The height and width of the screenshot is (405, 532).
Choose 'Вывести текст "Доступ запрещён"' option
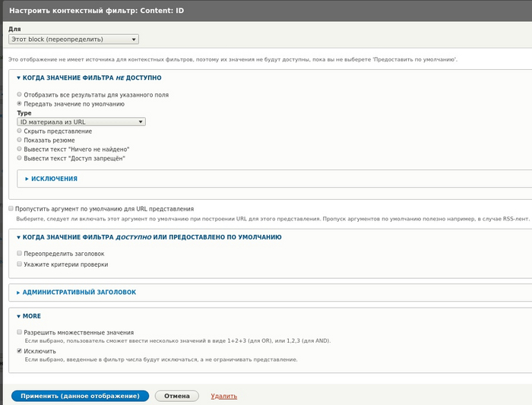coord(20,158)
